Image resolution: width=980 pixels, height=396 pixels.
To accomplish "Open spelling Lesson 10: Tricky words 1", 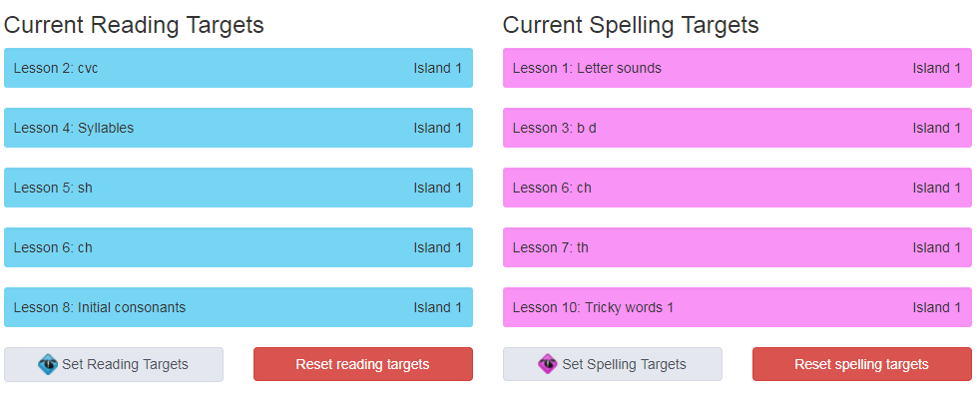I will coord(737,307).
